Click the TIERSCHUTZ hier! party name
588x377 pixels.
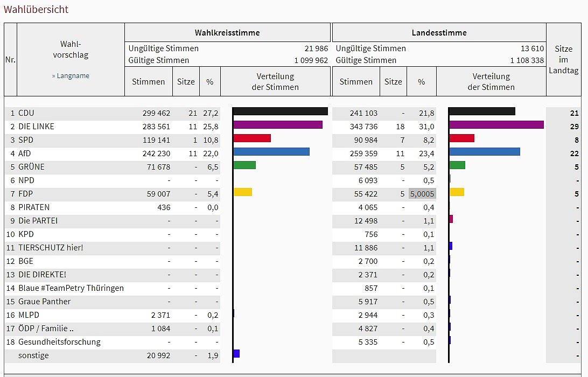(x=51, y=248)
